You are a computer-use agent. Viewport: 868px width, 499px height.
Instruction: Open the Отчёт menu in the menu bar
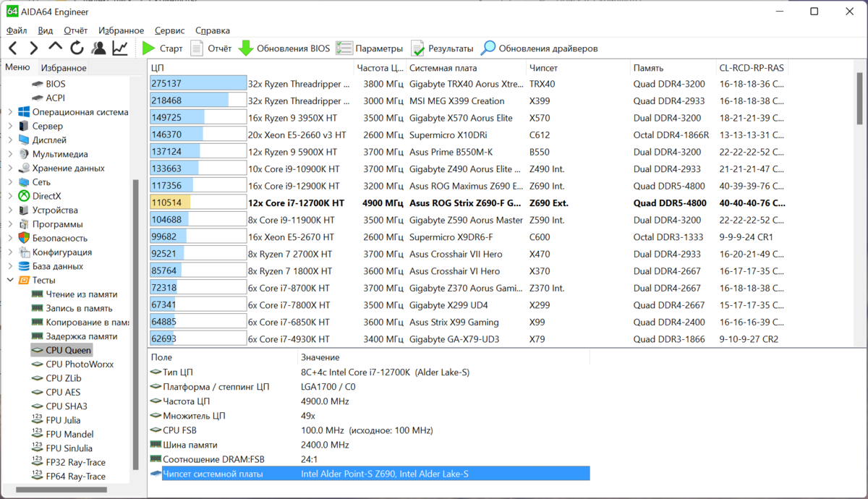(x=76, y=30)
